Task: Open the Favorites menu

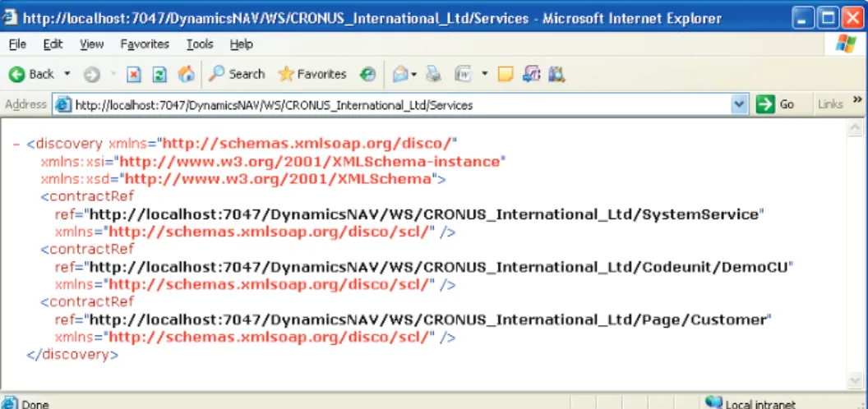Action: pyautogui.click(x=145, y=44)
